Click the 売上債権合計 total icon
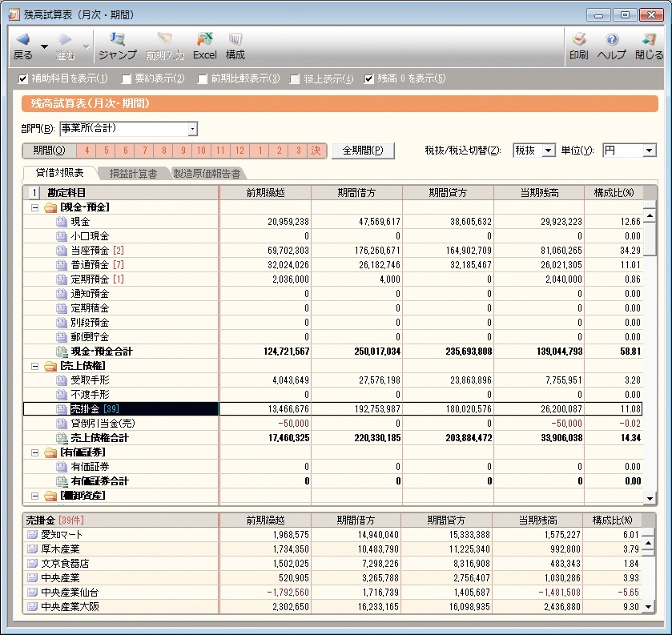Viewport: 672px width, 635px height. click(x=62, y=438)
